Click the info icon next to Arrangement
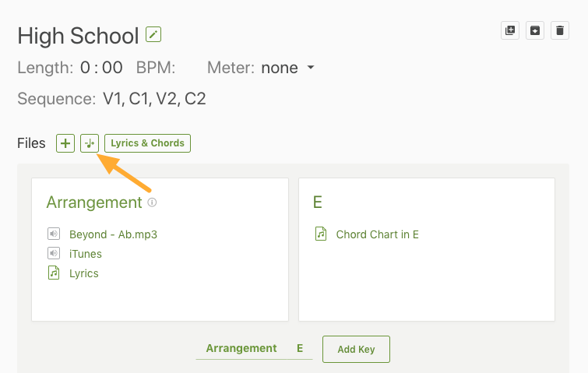The height and width of the screenshot is (373, 588). (152, 202)
